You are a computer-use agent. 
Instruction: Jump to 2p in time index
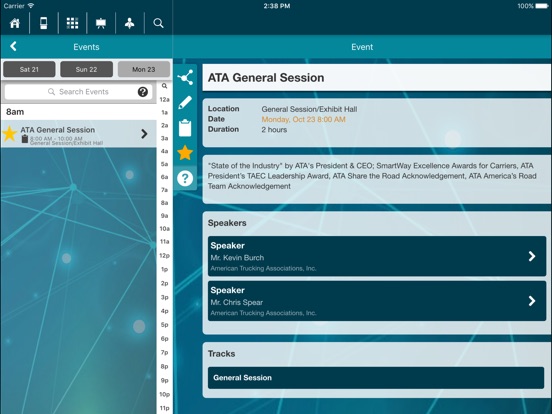coord(164,283)
